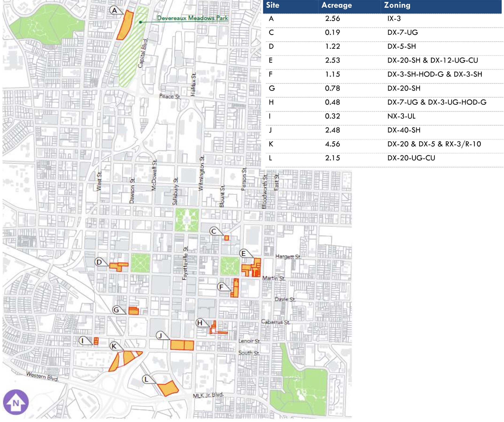
Task: Click the site G marker label
Action: [x=116, y=310]
